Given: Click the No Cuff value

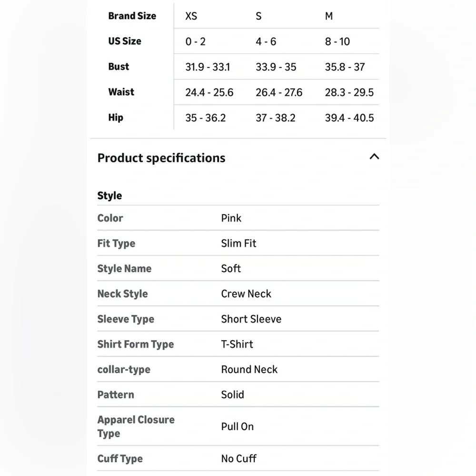Looking at the screenshot, I should coord(239,458).
